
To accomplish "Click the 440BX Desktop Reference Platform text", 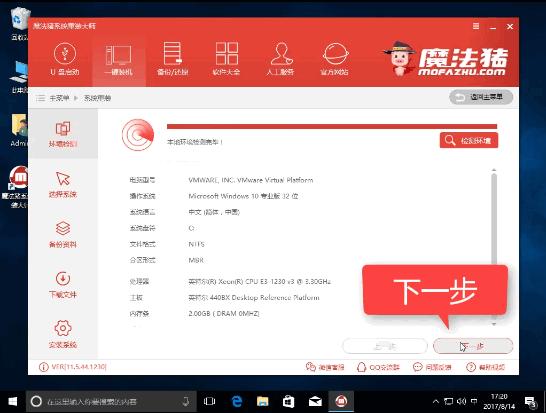I will pyautogui.click(x=254, y=297).
